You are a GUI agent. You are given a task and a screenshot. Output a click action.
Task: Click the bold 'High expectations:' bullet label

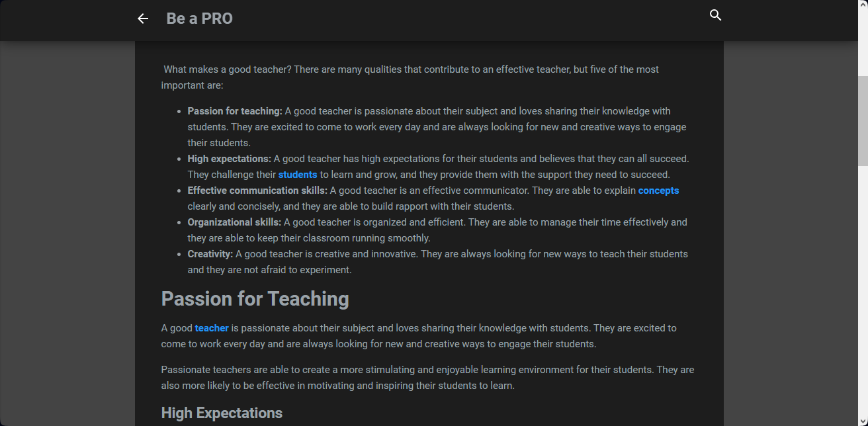pyautogui.click(x=229, y=159)
